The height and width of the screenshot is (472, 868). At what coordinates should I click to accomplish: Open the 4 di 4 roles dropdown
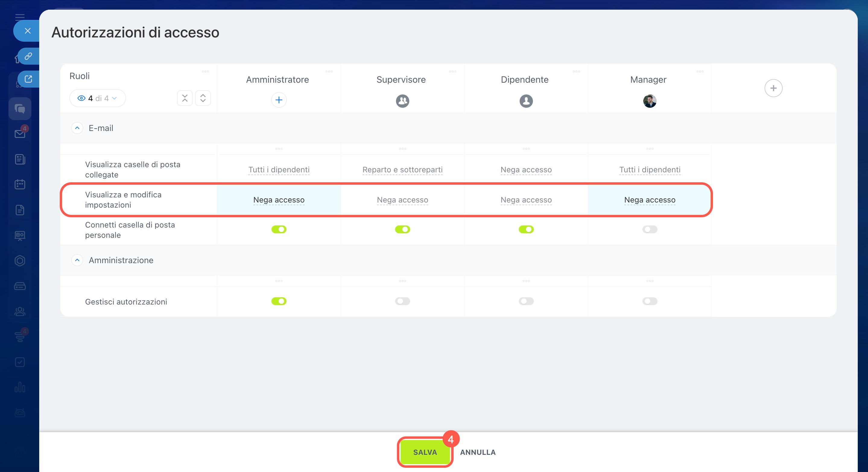pyautogui.click(x=97, y=98)
